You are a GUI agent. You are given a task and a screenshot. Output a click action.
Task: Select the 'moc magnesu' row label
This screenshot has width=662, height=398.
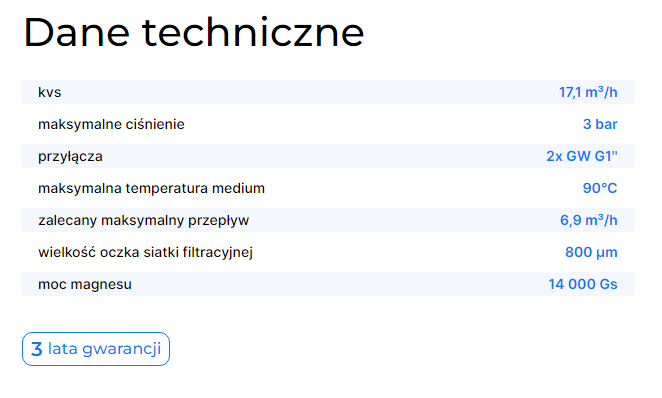[85, 284]
